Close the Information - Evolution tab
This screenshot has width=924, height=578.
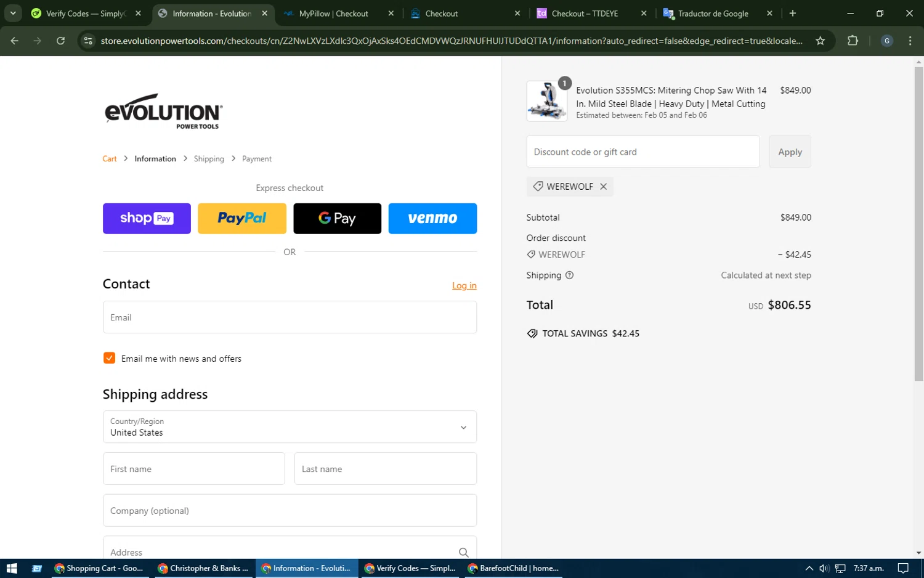[264, 13]
